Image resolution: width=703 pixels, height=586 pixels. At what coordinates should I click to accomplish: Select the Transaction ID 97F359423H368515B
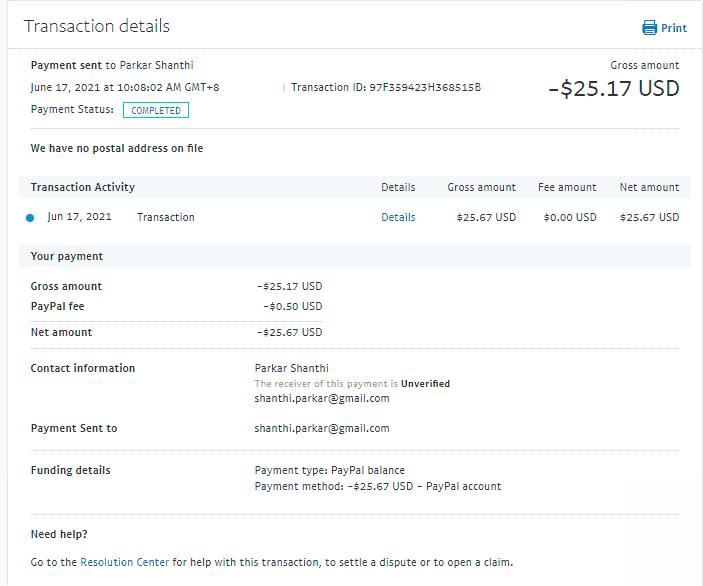click(386, 87)
